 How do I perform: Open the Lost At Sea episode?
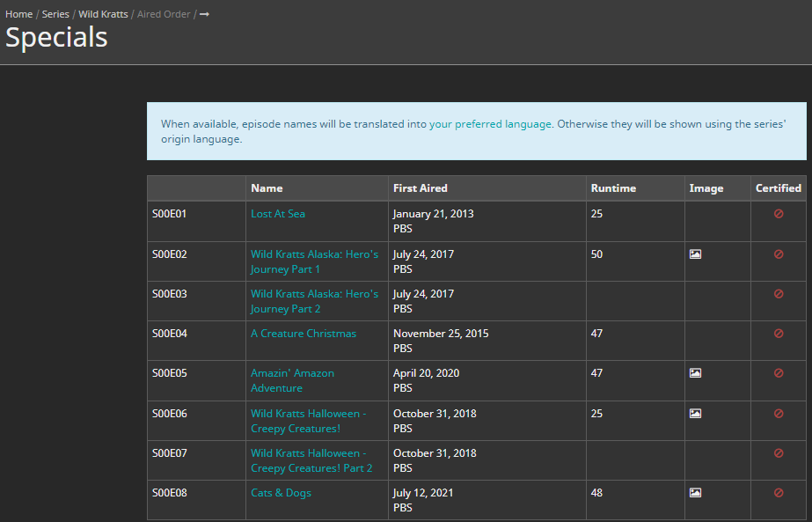click(x=278, y=214)
